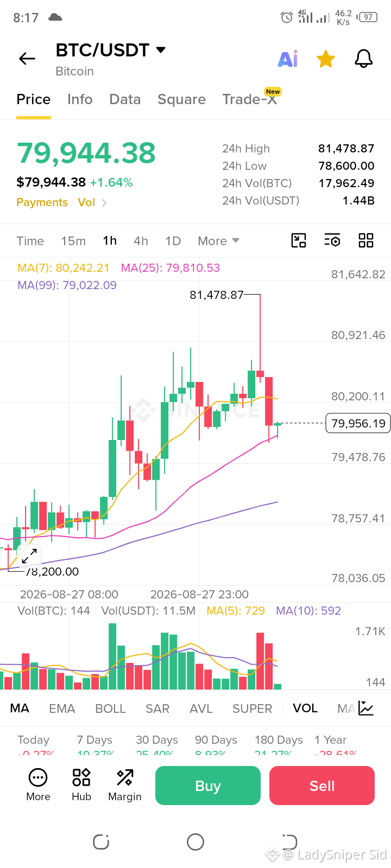Tap the 24h High value 81,478.87
Viewport: 391px width, 868px height.
[x=346, y=149]
